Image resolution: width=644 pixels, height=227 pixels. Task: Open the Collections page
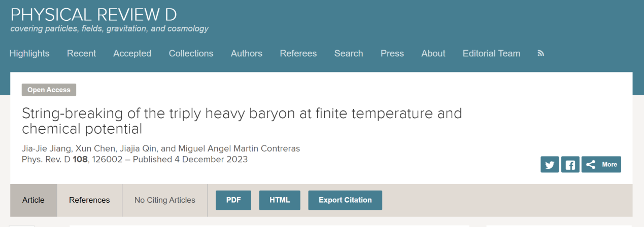191,53
